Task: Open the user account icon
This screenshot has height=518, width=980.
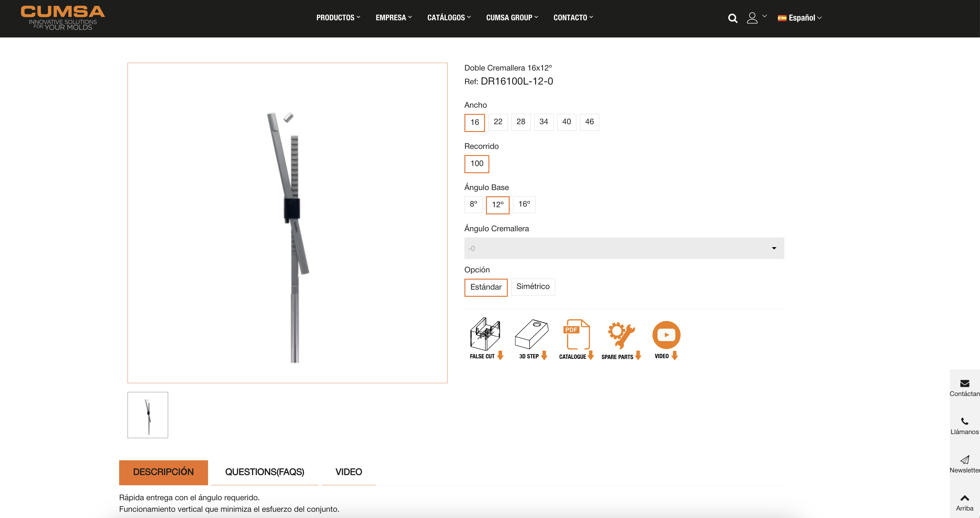Action: pos(752,18)
